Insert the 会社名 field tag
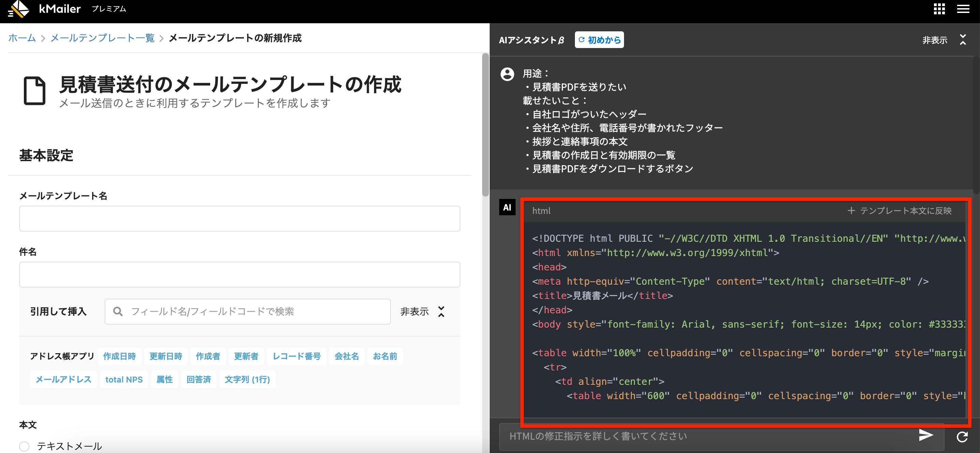 pos(346,357)
